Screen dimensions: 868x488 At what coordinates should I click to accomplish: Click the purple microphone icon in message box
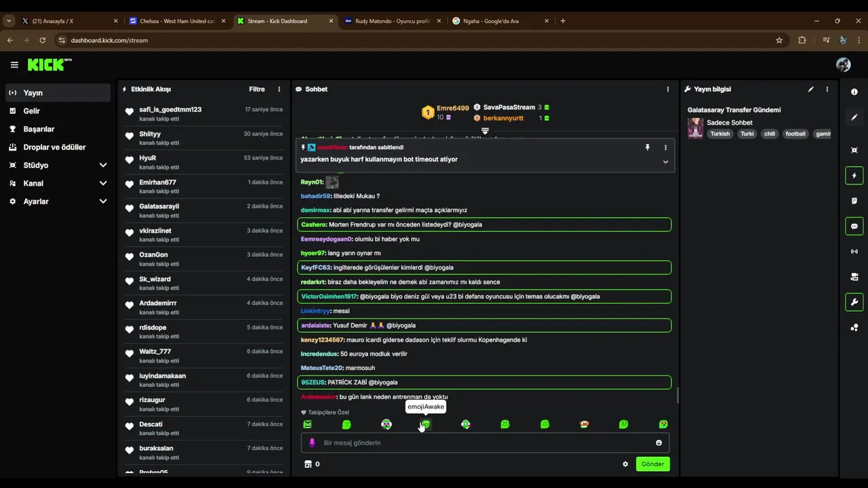click(x=312, y=443)
